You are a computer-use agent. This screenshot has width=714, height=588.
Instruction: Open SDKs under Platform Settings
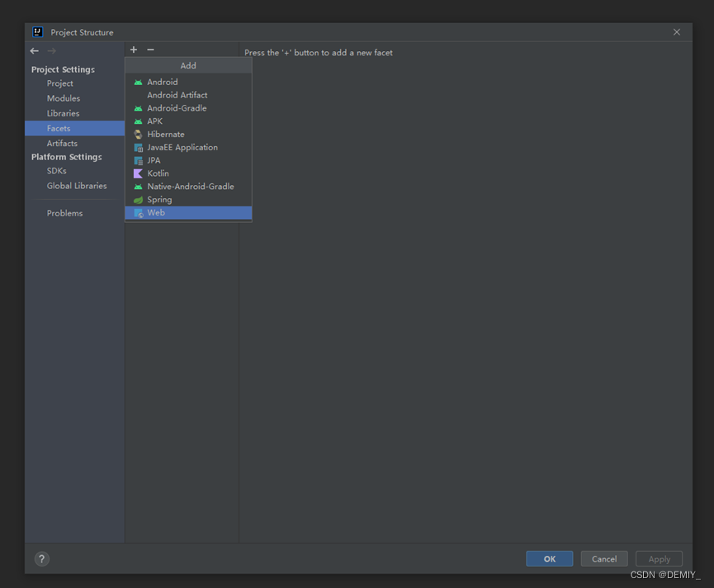(x=74, y=171)
